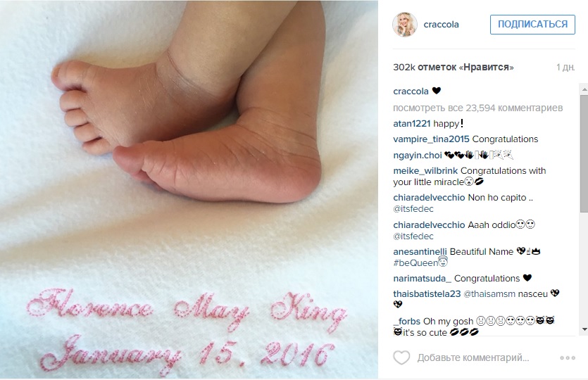This screenshot has width=588, height=380.
Task: Click the first @itsfedec mention
Action: pyautogui.click(x=413, y=209)
